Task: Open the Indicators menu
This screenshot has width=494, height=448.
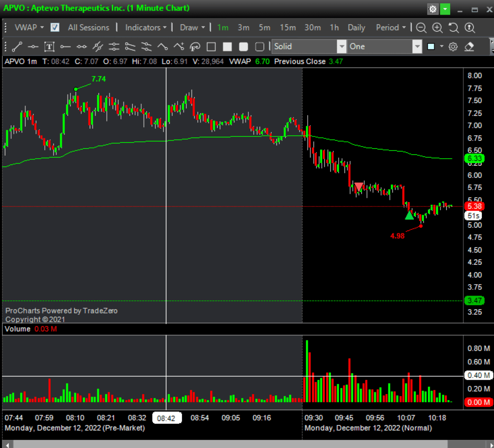Action: click(x=146, y=27)
